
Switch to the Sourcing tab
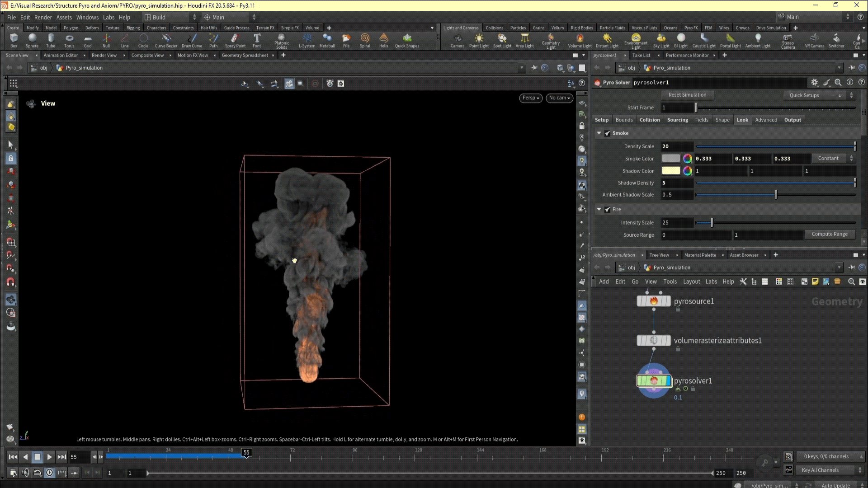pyautogui.click(x=677, y=120)
